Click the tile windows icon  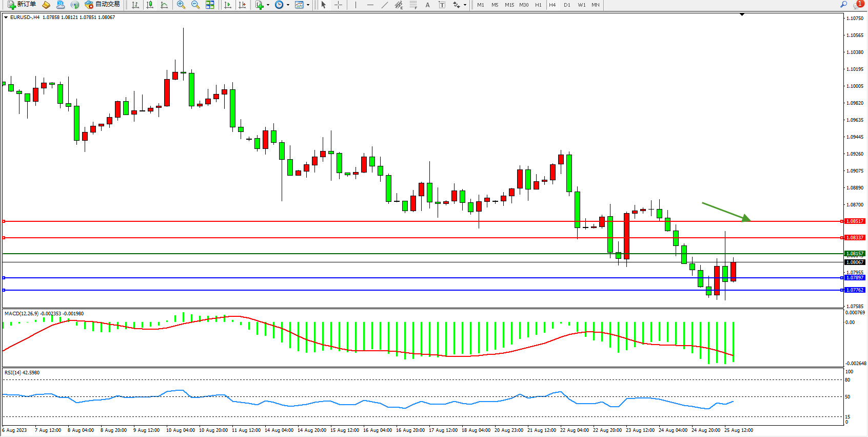[210, 5]
